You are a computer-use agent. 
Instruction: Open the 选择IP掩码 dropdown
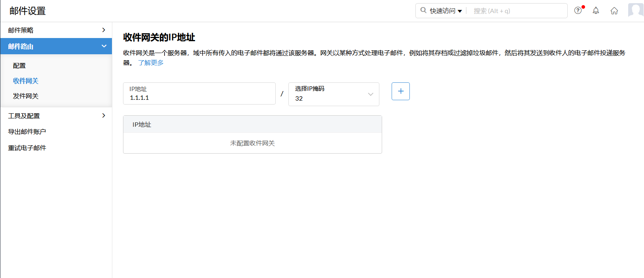333,94
